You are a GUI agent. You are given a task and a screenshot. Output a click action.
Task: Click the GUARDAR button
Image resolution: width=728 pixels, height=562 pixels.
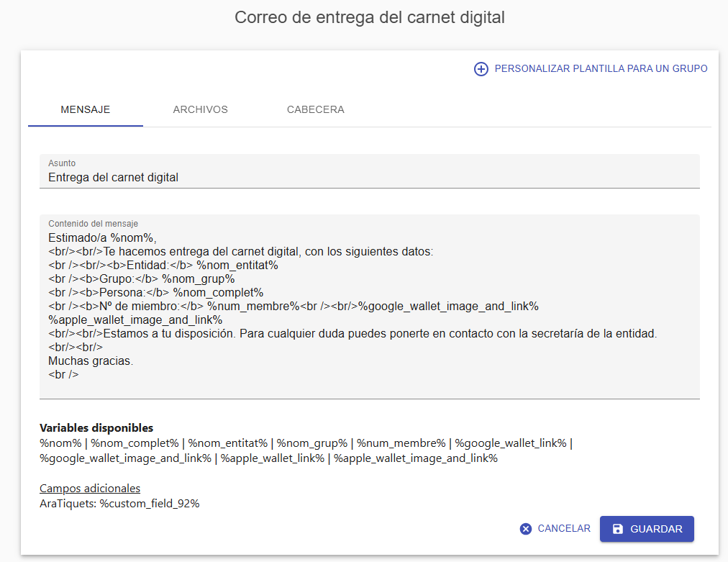click(x=647, y=529)
